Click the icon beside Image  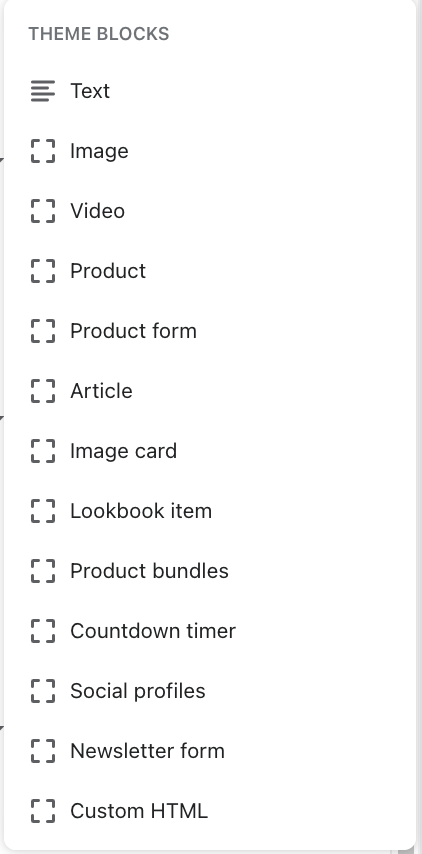point(42,151)
